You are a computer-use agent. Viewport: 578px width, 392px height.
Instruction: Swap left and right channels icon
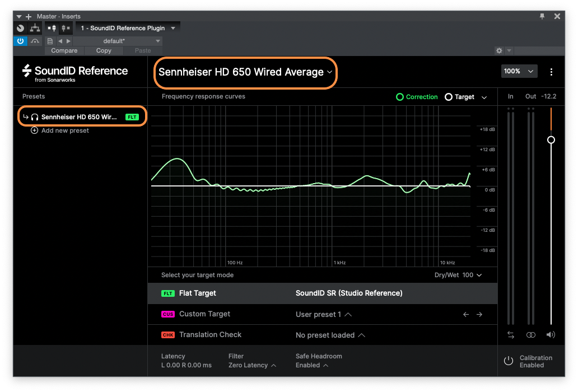pyautogui.click(x=511, y=335)
